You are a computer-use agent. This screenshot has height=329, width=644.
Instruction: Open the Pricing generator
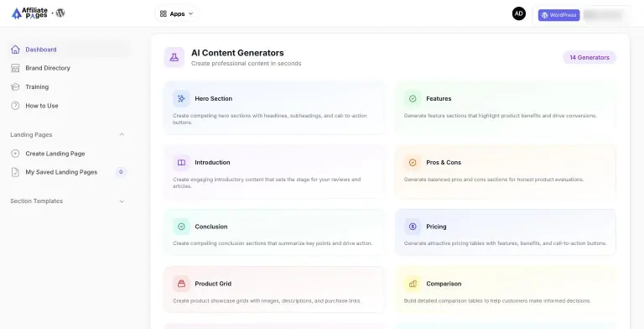[x=505, y=232]
